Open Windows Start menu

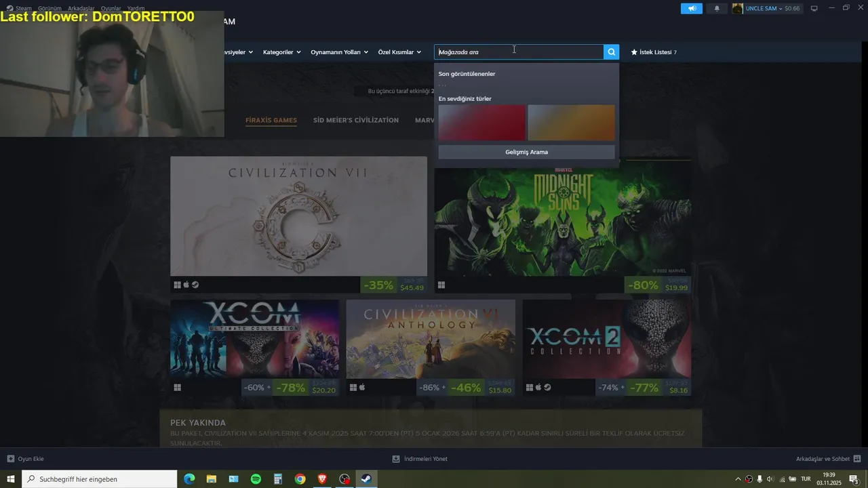(x=11, y=479)
